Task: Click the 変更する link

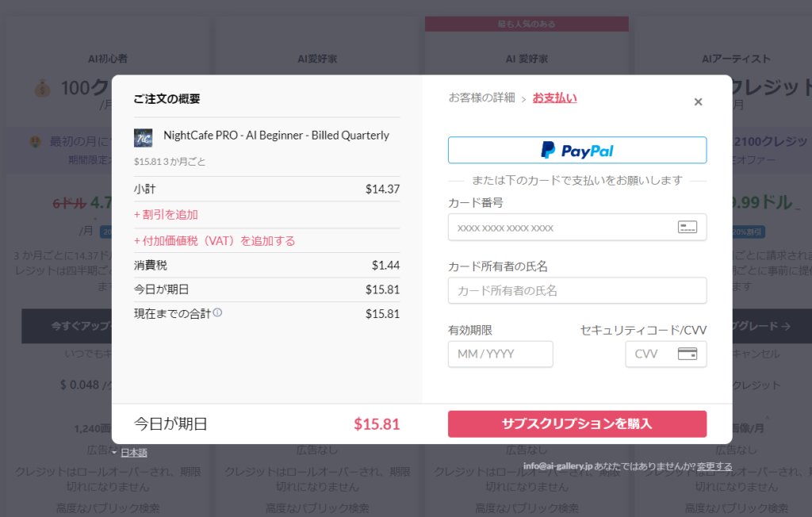Action: pyautogui.click(x=714, y=466)
